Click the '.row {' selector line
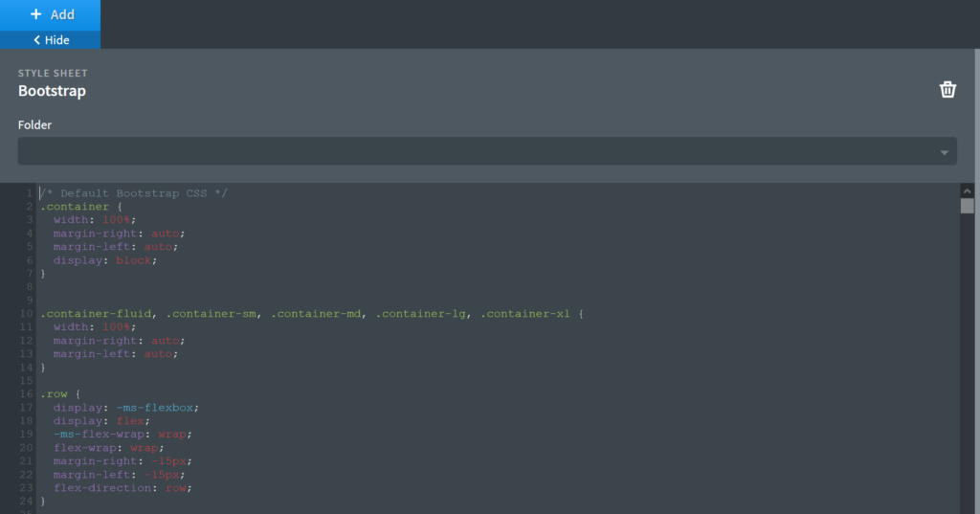Screen dimensions: 980x514 click(x=60, y=394)
